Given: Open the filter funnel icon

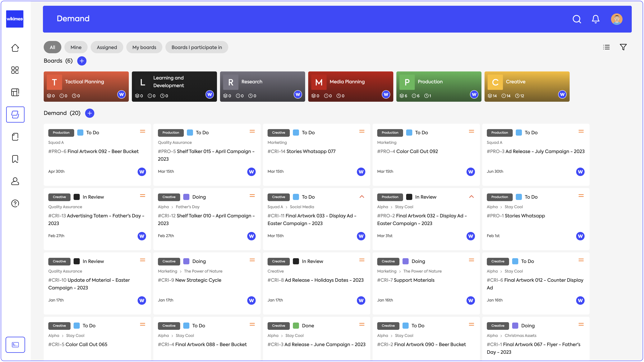Looking at the screenshot, I should [x=623, y=47].
